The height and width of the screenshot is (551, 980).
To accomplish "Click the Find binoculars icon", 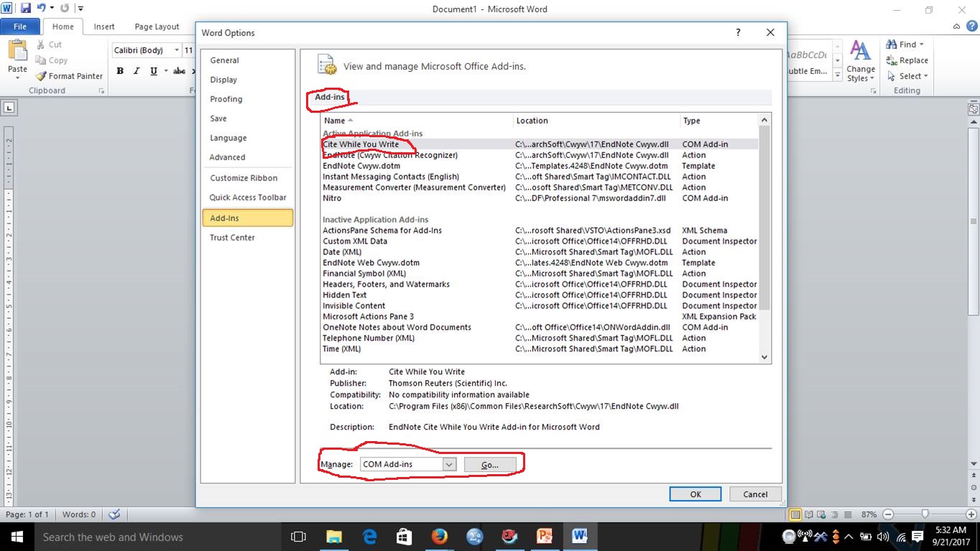I will pyautogui.click(x=892, y=45).
